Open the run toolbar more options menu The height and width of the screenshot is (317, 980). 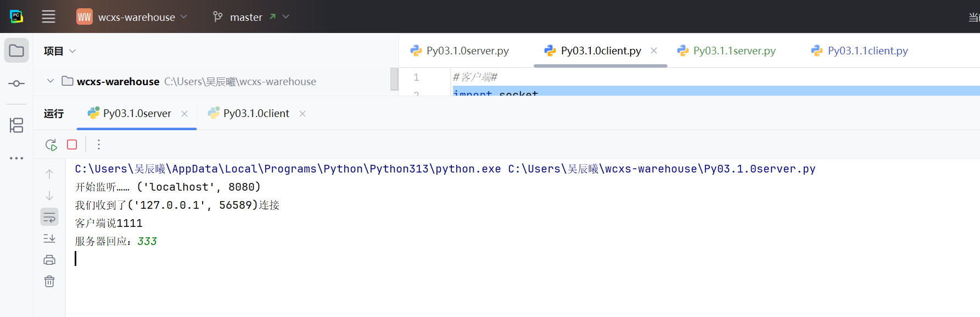99,144
